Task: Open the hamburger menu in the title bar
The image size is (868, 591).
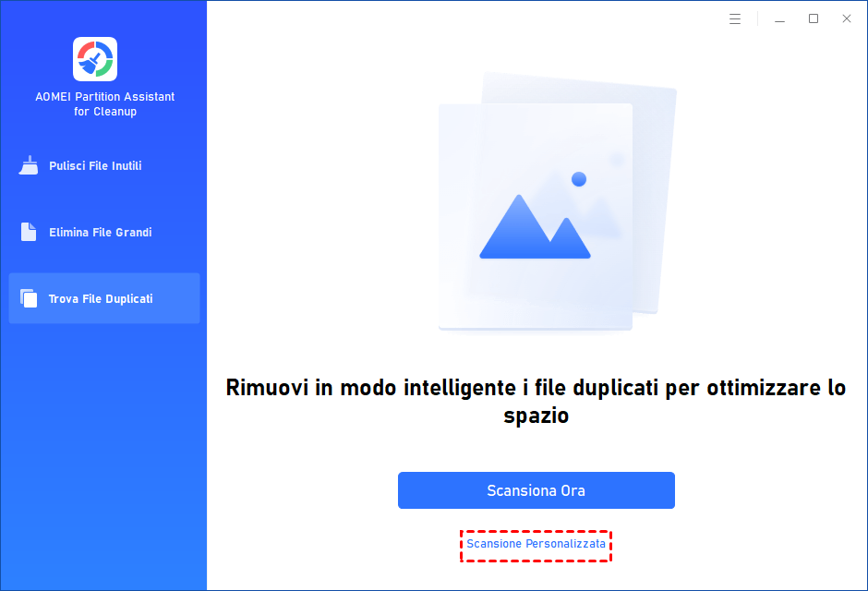Action: (x=735, y=18)
